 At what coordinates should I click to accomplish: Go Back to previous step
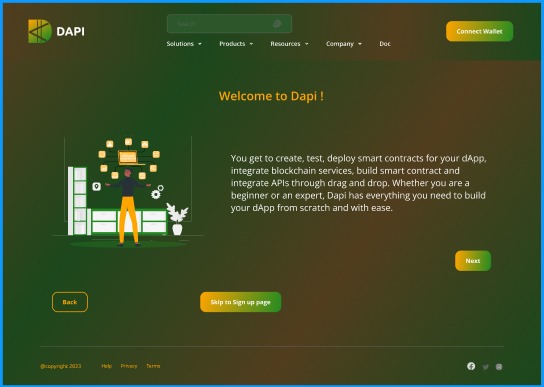[x=70, y=302]
